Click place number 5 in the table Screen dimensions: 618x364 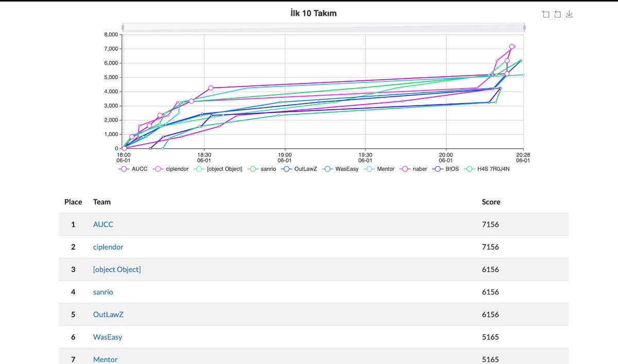73,315
